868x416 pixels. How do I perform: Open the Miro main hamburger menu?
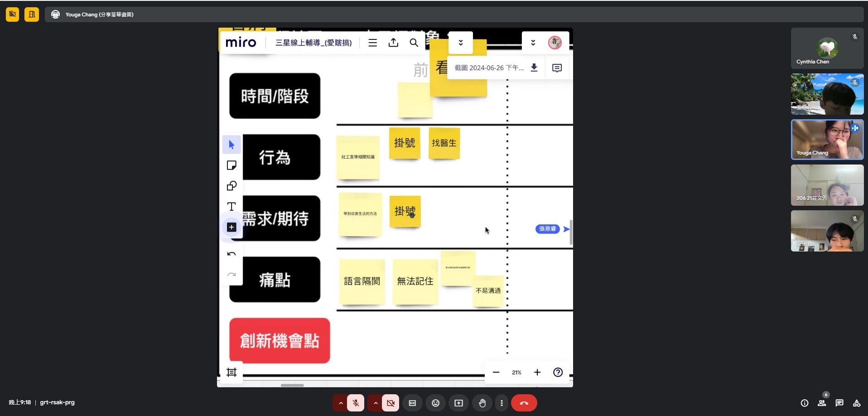(x=372, y=43)
